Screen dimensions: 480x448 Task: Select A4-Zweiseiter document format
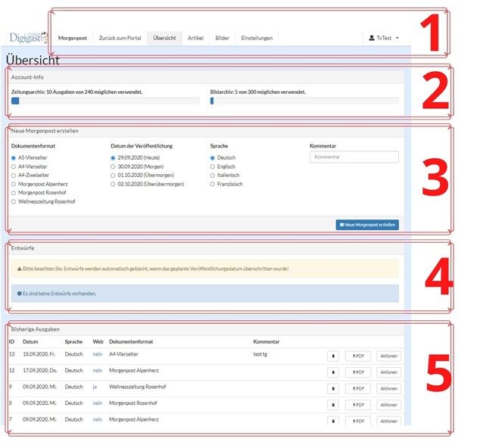[14, 175]
